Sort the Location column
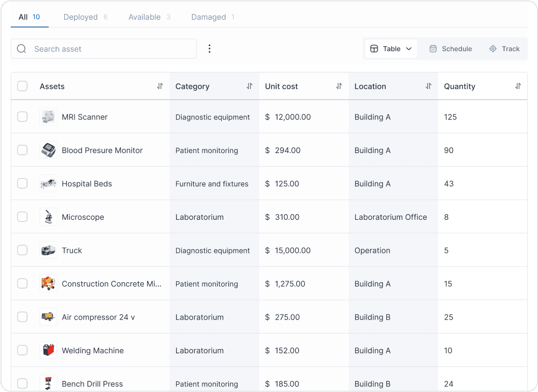 (428, 86)
